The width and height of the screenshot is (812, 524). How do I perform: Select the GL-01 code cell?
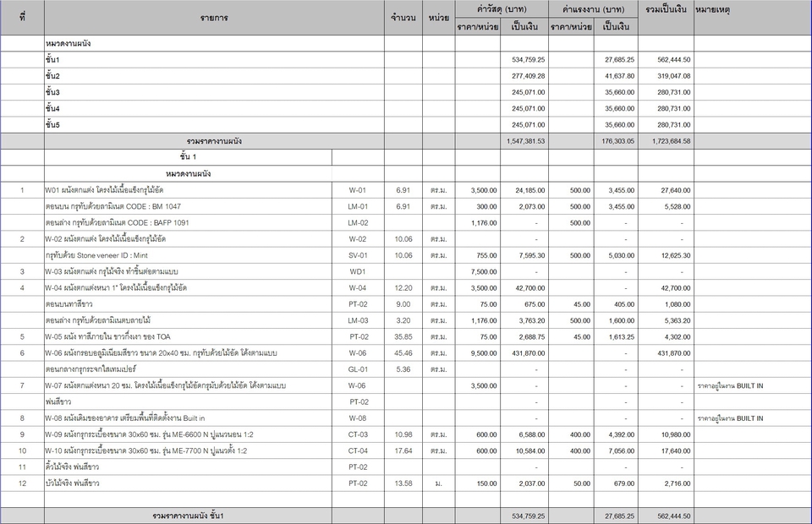(x=358, y=369)
